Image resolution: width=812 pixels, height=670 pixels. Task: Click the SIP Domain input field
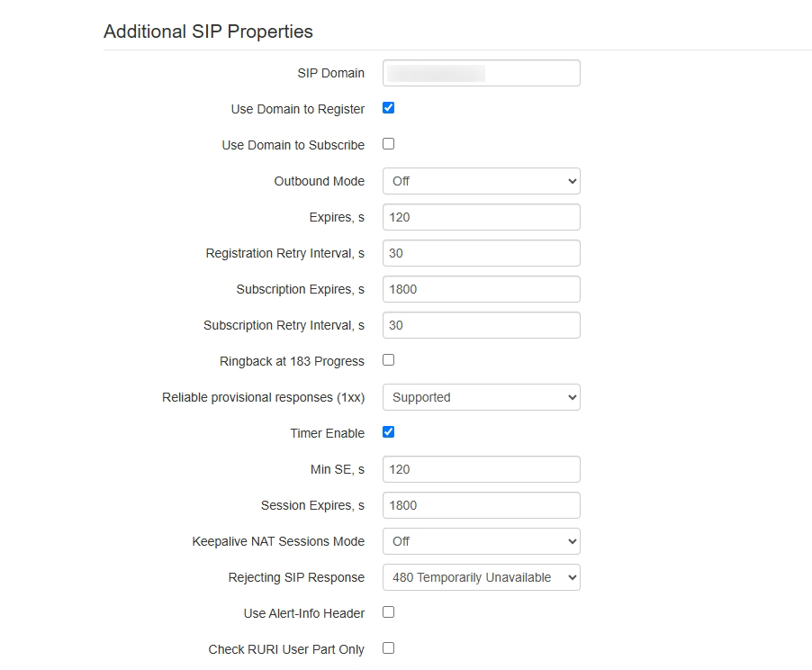(x=481, y=73)
